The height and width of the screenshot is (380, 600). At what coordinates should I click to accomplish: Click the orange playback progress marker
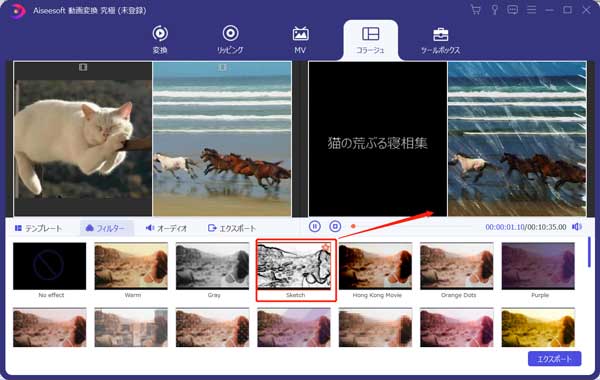(353, 227)
